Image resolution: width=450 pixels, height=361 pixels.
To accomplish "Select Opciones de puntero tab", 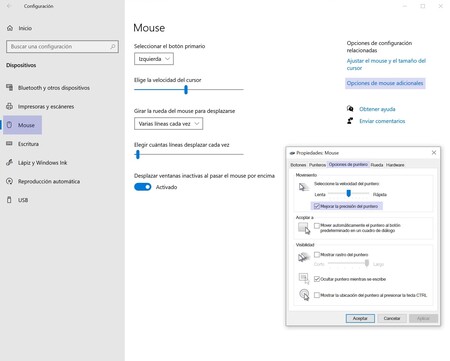I will click(x=348, y=164).
